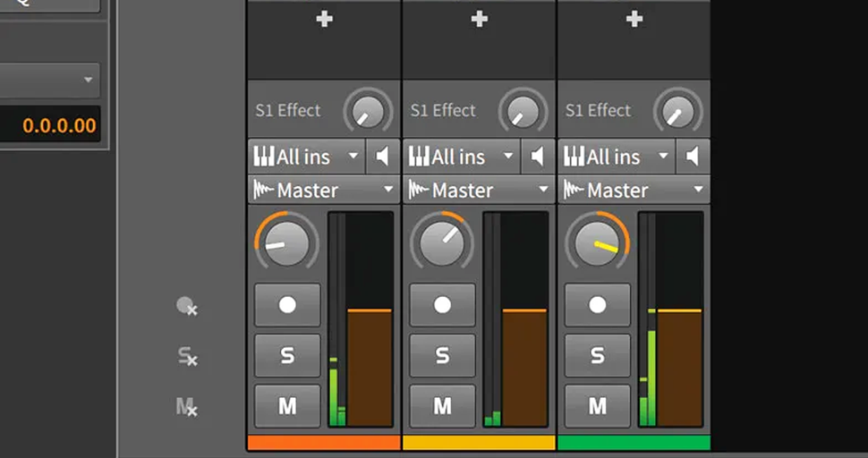Arm recording on the orange track

[x=287, y=305]
